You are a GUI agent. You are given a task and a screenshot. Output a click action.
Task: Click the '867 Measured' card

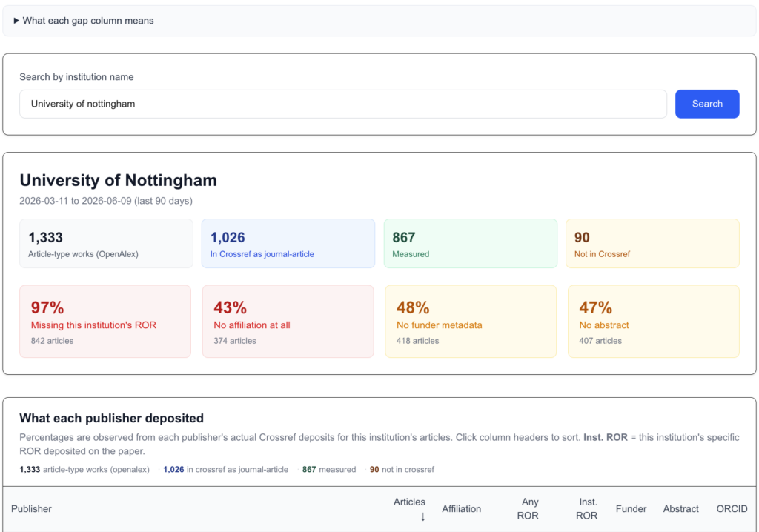point(471,244)
